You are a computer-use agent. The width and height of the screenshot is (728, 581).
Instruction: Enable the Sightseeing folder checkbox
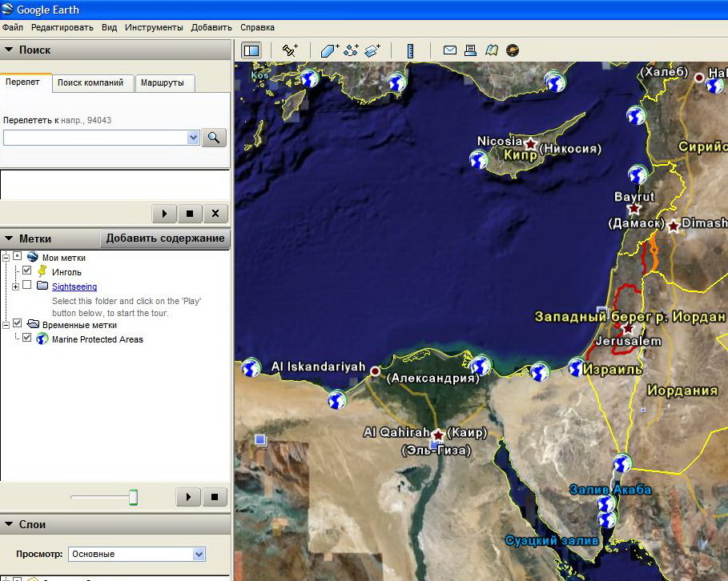click(x=27, y=285)
